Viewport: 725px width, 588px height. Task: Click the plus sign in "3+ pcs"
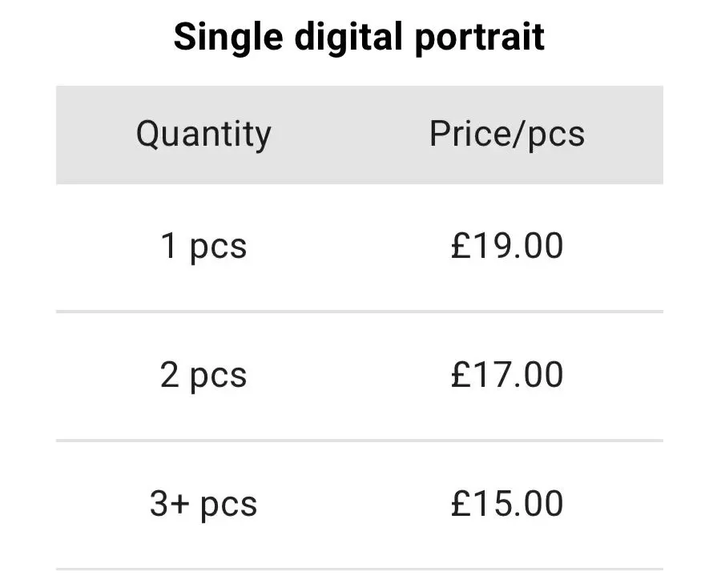click(x=179, y=505)
